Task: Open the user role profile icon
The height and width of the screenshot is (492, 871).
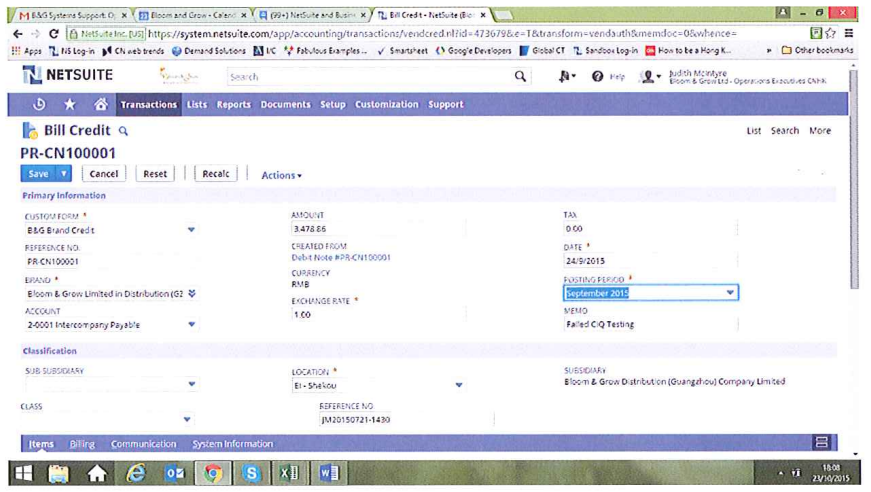Action: click(649, 77)
